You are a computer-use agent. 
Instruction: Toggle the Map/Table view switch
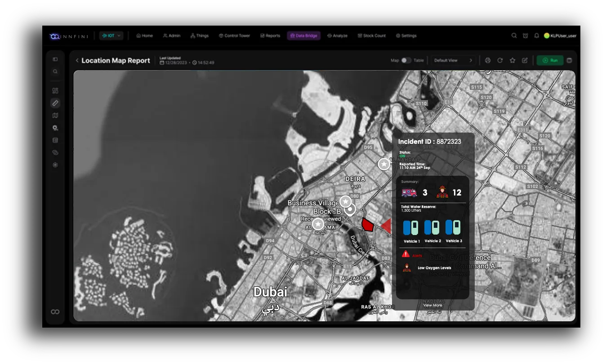pyautogui.click(x=406, y=60)
